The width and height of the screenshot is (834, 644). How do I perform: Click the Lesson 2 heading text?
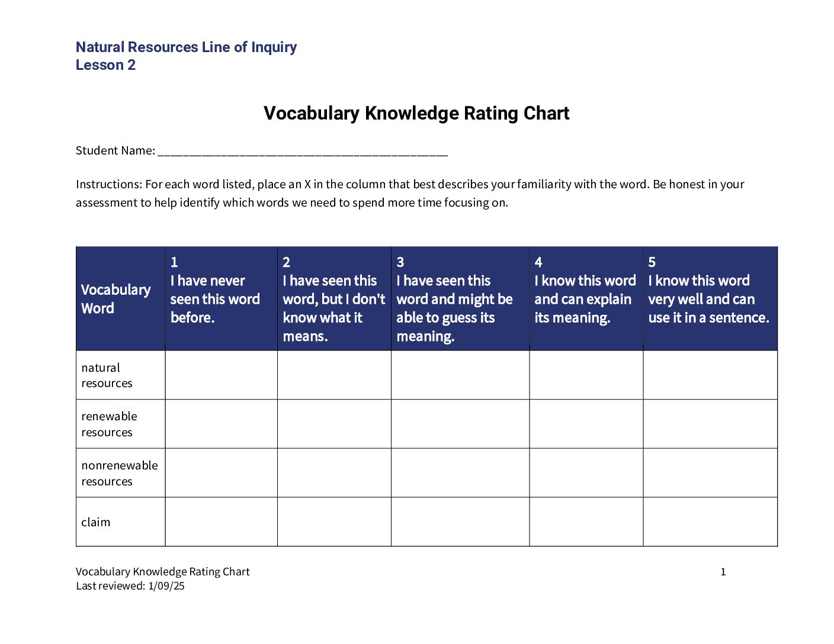(x=105, y=65)
